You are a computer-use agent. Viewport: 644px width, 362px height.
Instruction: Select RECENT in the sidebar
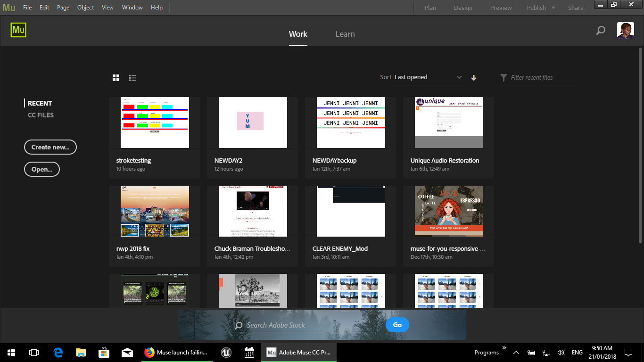[40, 103]
